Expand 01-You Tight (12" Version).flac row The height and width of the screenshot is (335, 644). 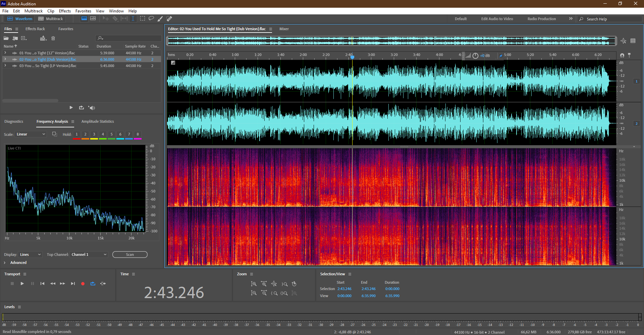point(5,53)
